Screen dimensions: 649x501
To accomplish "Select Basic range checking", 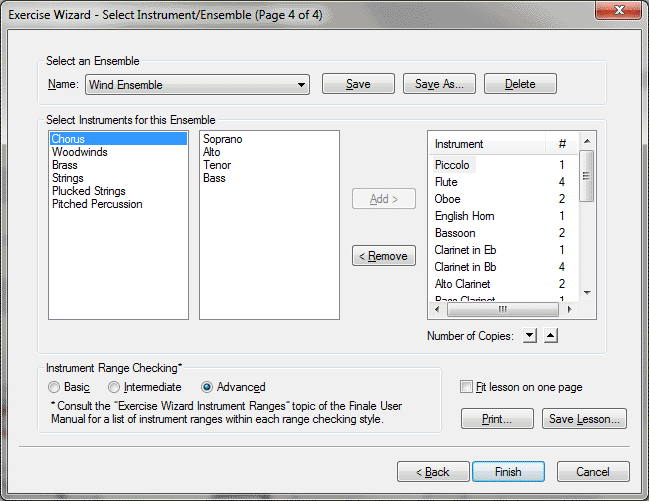I will coord(69,387).
